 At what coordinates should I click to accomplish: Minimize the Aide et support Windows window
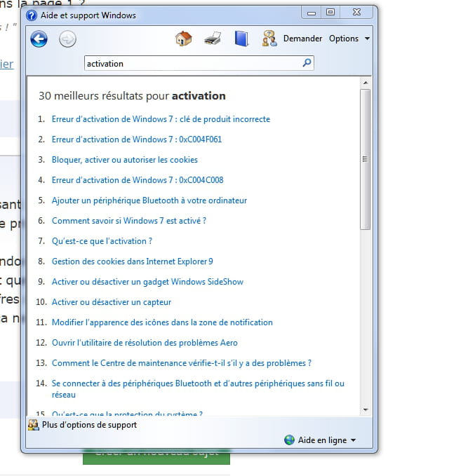312,13
